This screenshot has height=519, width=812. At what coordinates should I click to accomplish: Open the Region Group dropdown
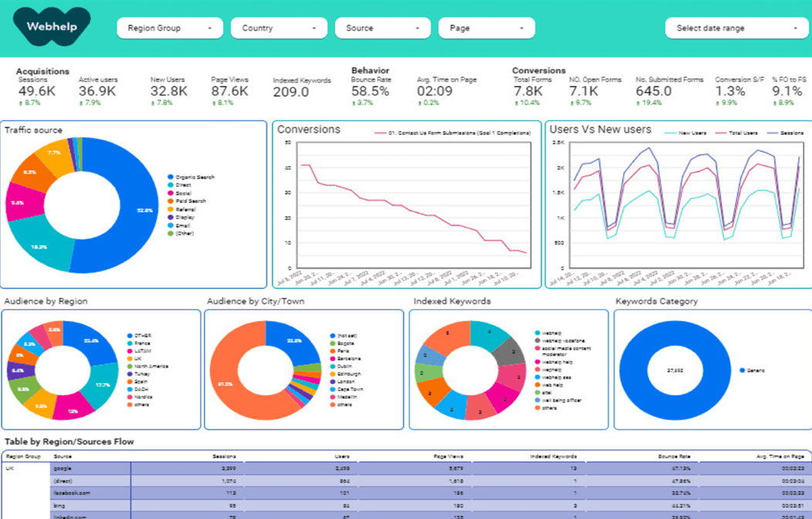point(169,29)
